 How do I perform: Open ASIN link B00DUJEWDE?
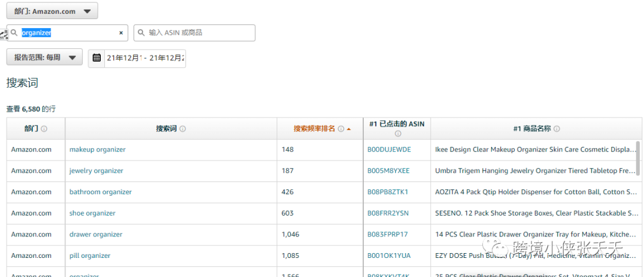pos(389,150)
